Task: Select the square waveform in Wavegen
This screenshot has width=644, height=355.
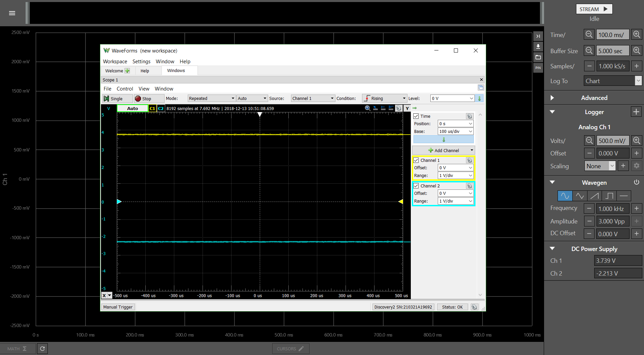Action: coord(609,196)
